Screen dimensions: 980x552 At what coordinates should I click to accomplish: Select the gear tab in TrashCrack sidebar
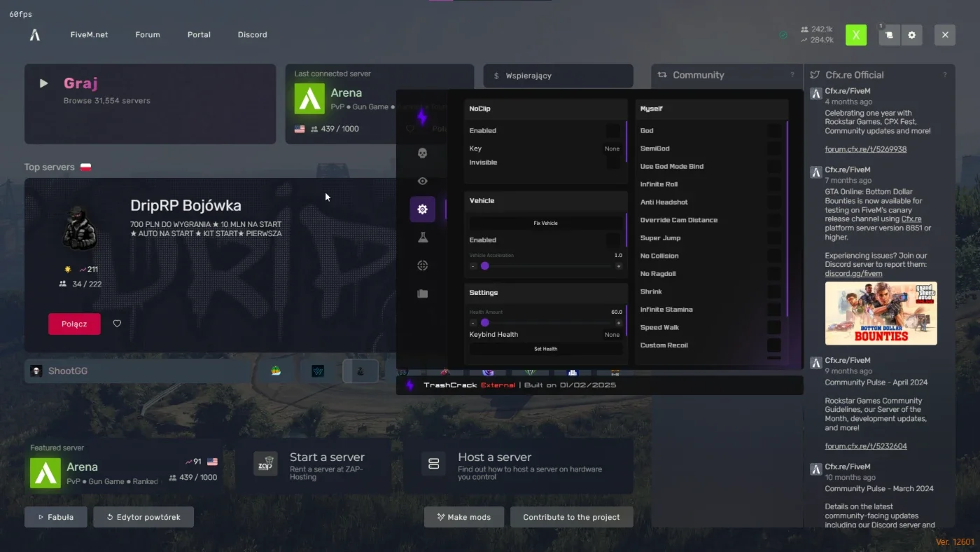click(x=422, y=209)
